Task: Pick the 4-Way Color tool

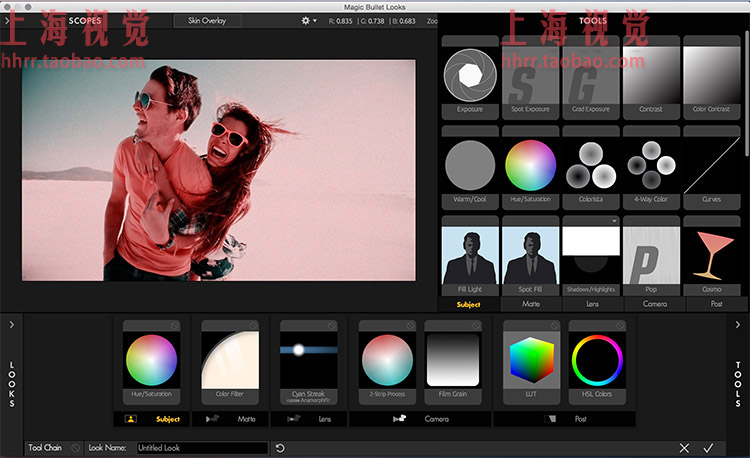Action: (x=651, y=166)
